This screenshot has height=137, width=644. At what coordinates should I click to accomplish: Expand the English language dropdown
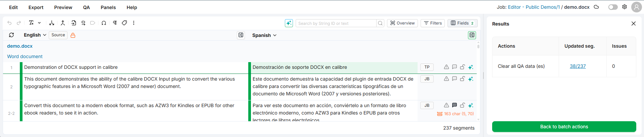click(35, 35)
